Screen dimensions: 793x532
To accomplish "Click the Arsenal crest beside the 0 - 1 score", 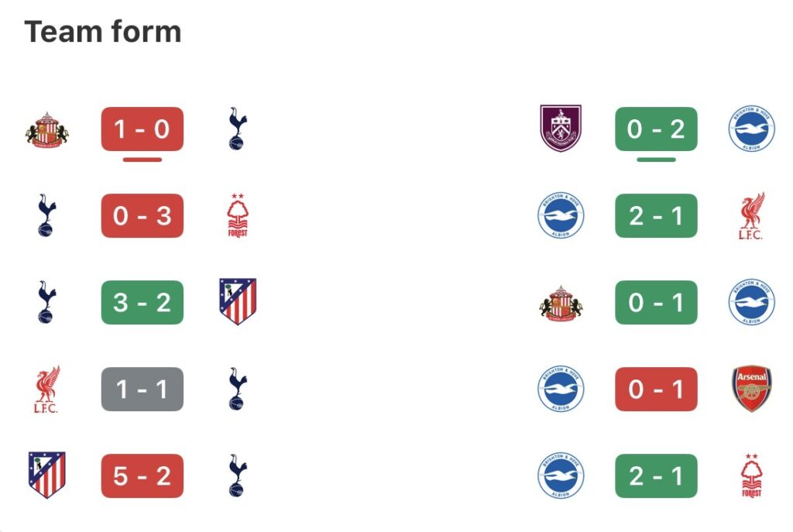I will (751, 389).
